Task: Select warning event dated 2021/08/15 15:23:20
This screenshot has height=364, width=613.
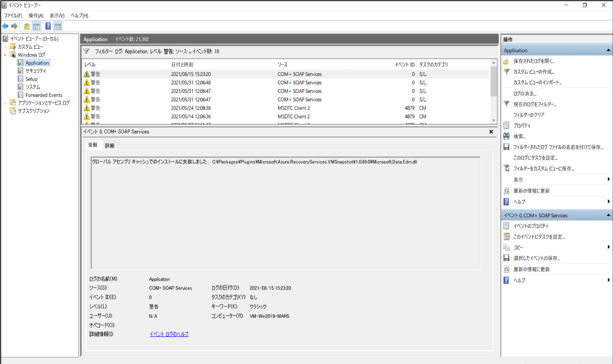Action: [x=286, y=74]
